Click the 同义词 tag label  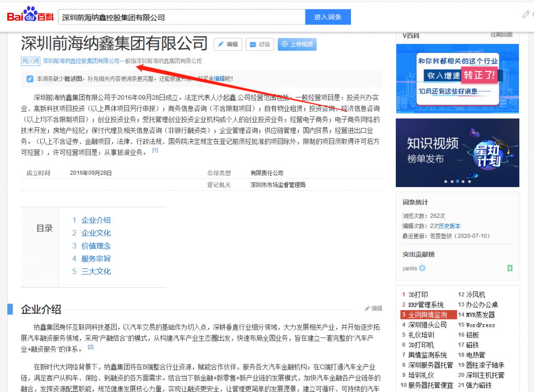click(x=31, y=61)
